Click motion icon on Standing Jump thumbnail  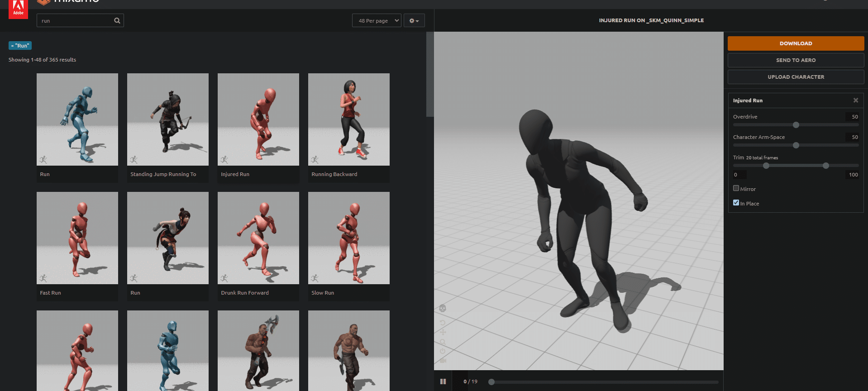pos(134,159)
